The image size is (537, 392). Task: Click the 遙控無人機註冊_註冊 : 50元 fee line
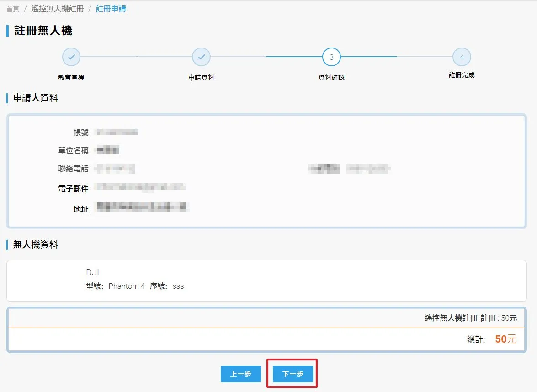(x=471, y=318)
